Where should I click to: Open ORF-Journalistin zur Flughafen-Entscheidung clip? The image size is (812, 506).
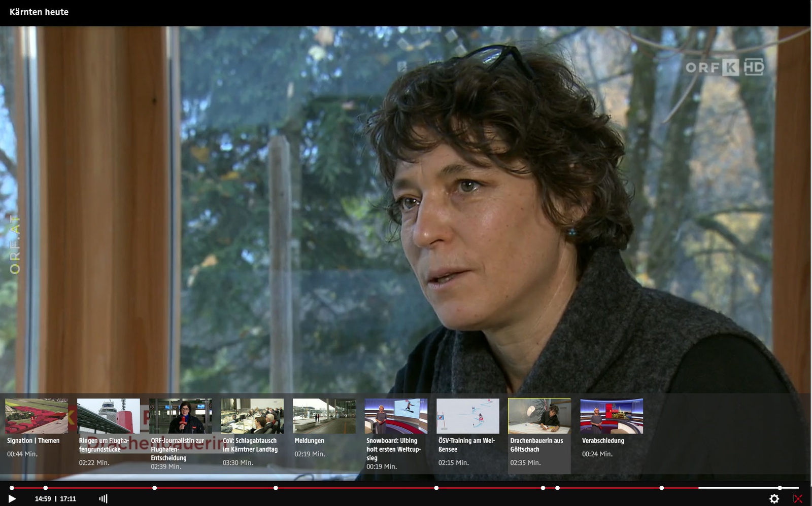[x=180, y=416]
